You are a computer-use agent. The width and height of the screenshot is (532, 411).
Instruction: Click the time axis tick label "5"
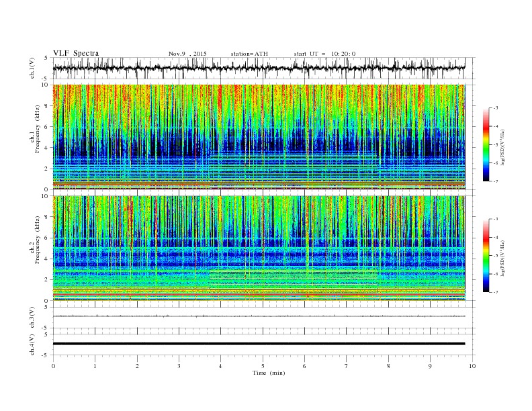click(x=263, y=366)
